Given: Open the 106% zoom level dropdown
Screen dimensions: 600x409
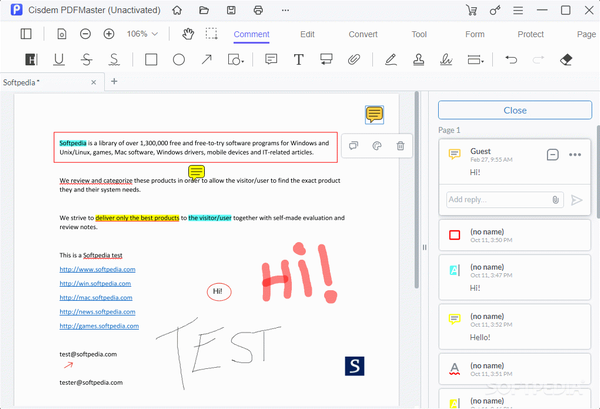Looking at the screenshot, I should (x=142, y=34).
